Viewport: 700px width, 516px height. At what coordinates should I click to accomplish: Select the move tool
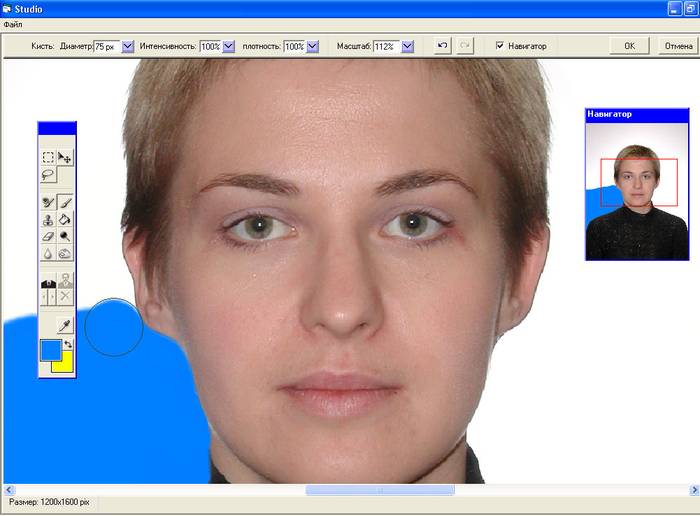click(x=65, y=157)
